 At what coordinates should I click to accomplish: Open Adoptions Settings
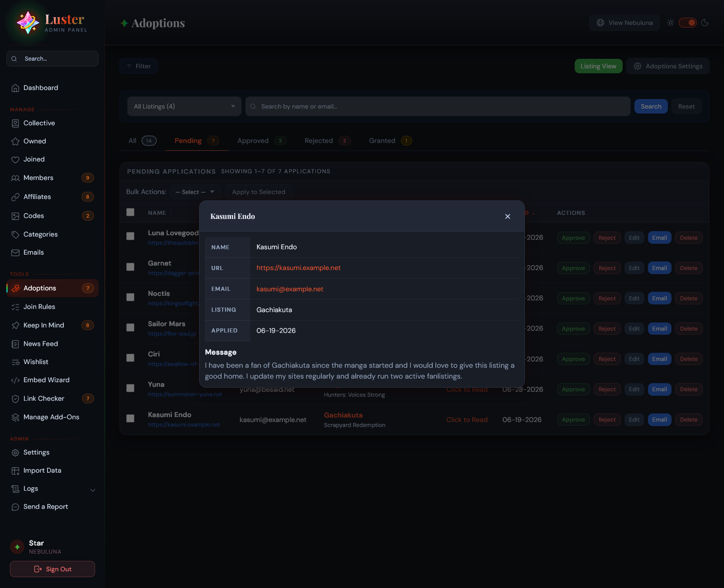(667, 66)
